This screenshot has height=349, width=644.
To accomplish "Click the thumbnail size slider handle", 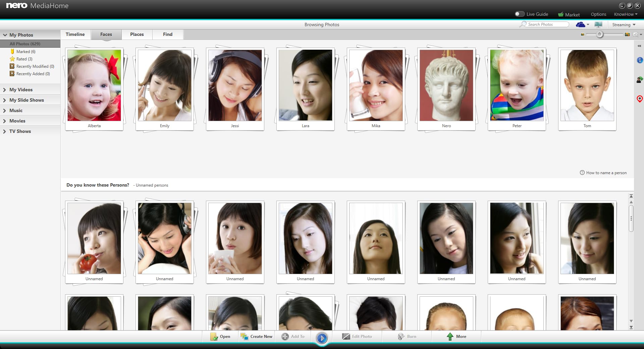I will (x=600, y=35).
